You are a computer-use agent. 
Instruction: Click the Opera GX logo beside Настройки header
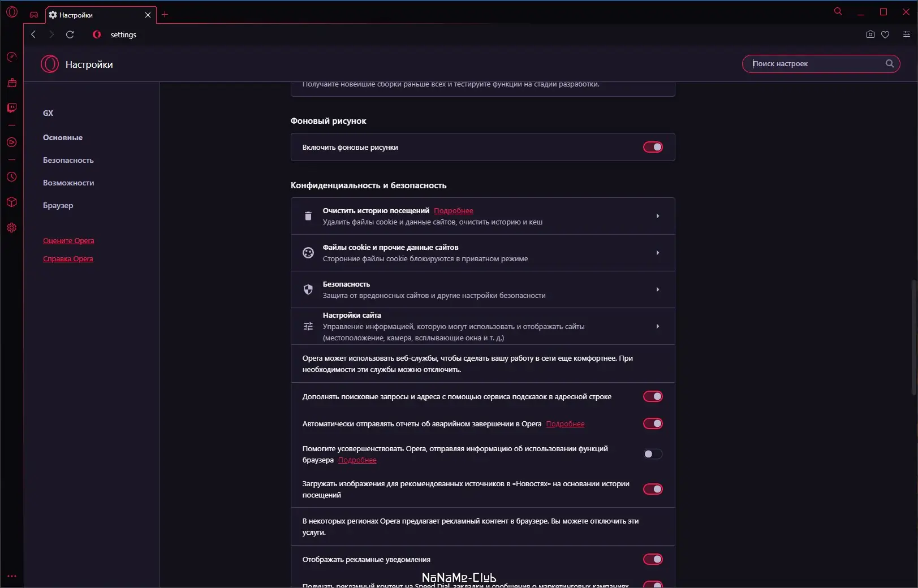(50, 64)
